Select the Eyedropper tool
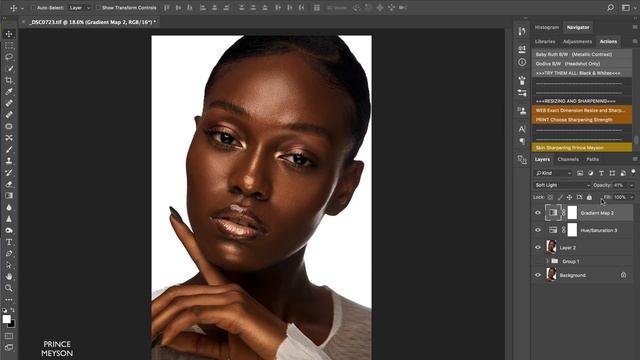The height and width of the screenshot is (360, 640). (x=9, y=91)
